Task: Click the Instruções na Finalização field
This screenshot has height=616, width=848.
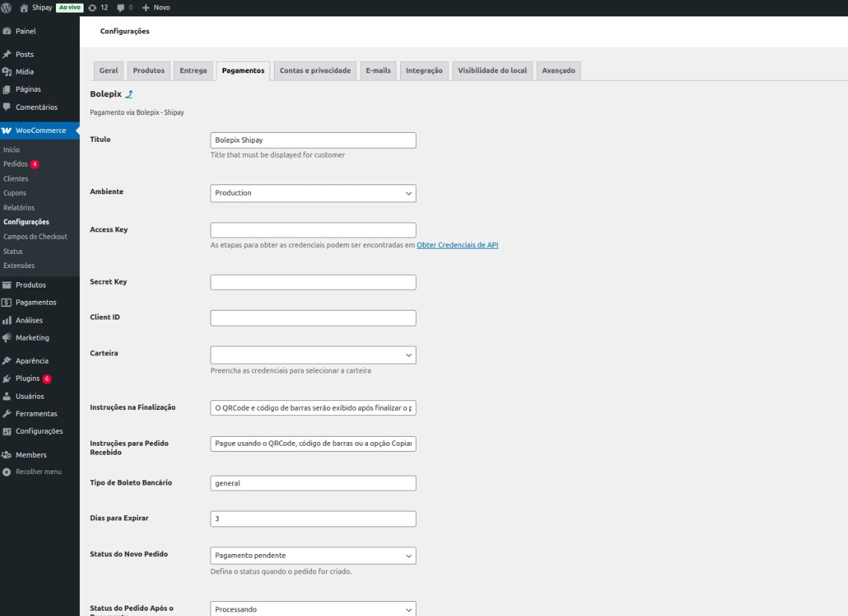Action: point(313,408)
